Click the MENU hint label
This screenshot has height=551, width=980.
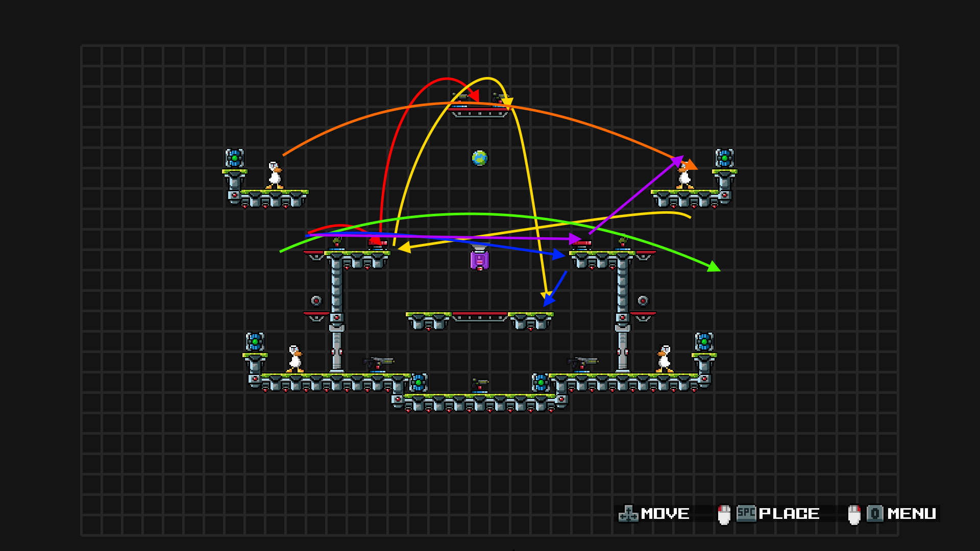911,514
